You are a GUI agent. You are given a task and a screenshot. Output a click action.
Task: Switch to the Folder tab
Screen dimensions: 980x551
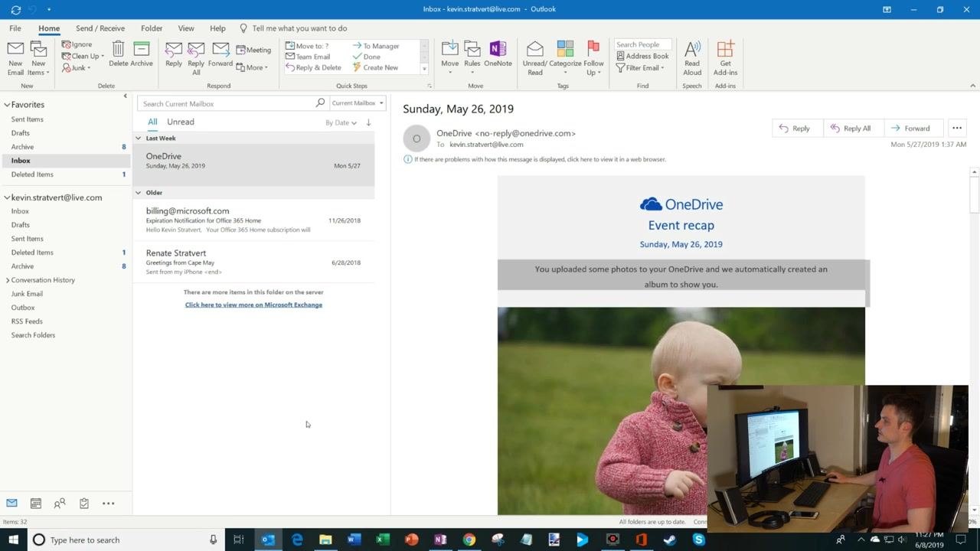(152, 28)
